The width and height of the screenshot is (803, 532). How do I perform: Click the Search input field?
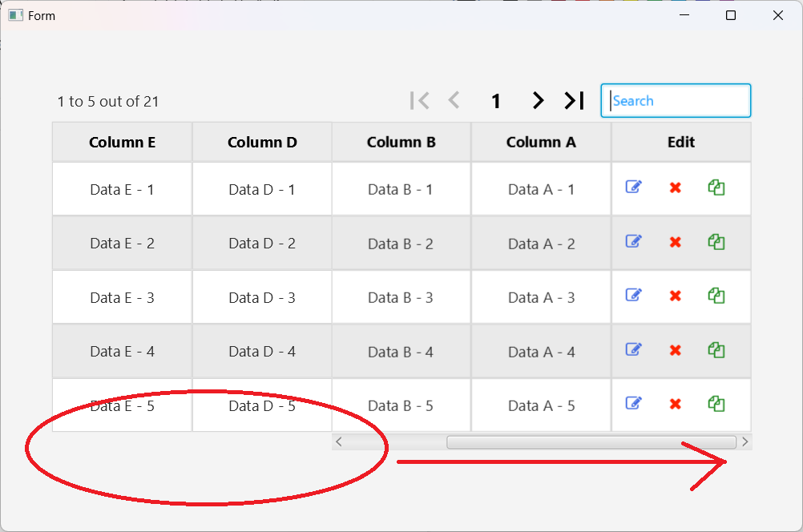[676, 101]
